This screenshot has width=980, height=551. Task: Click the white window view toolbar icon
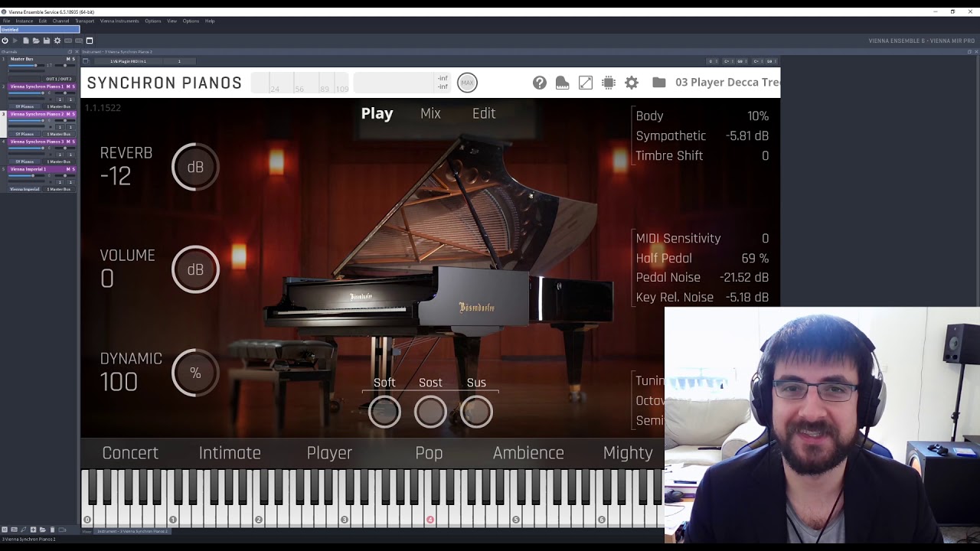[90, 41]
